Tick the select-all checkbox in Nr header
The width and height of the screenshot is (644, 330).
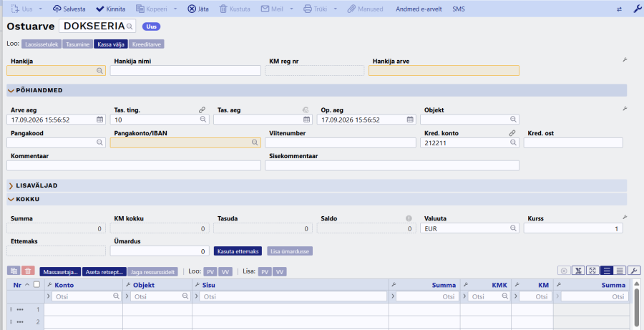pyautogui.click(x=37, y=284)
